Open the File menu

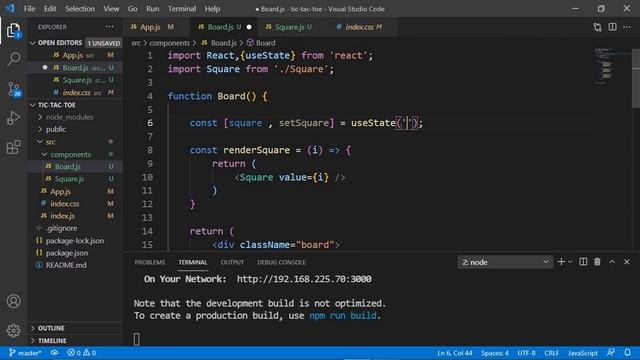pos(29,9)
